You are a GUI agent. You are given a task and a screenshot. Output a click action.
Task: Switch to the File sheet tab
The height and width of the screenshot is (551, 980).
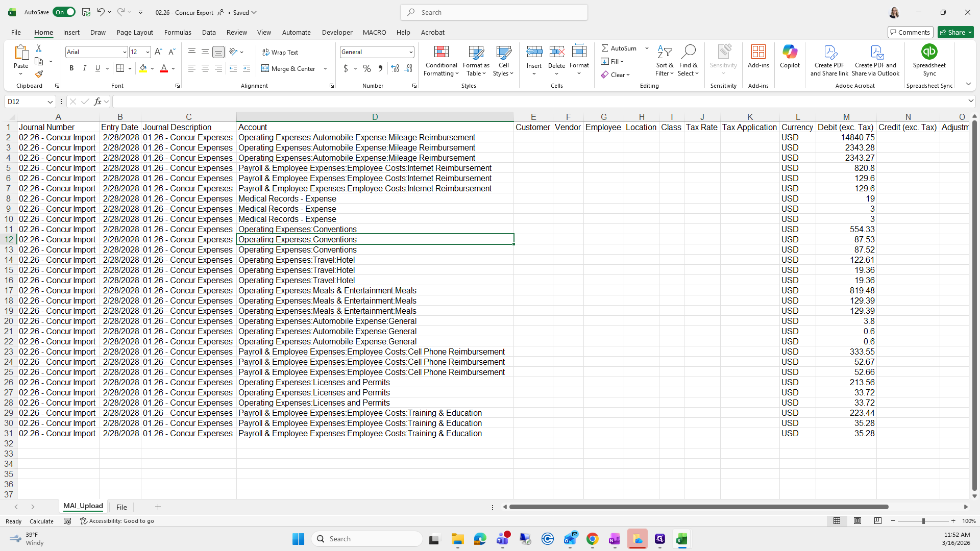[121, 507]
